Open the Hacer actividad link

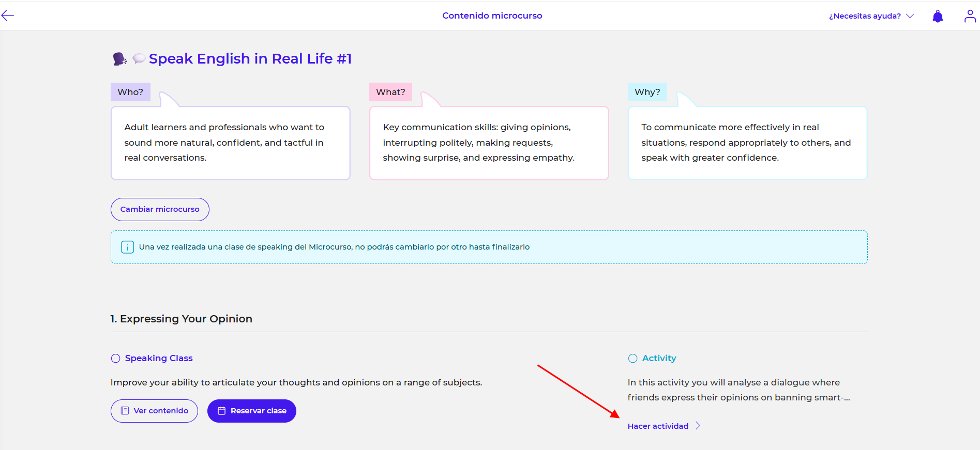658,426
